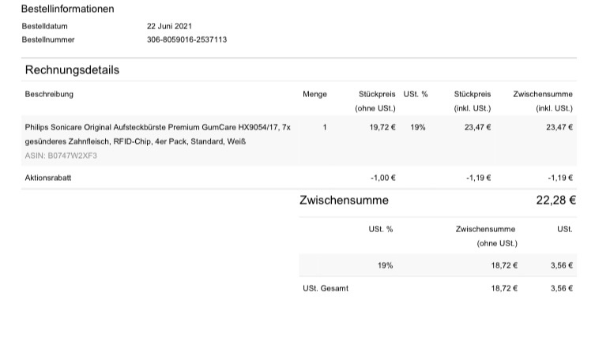595x364 pixels.
Task: Click the 19% entry in tax summary
Action: pyautogui.click(x=385, y=265)
